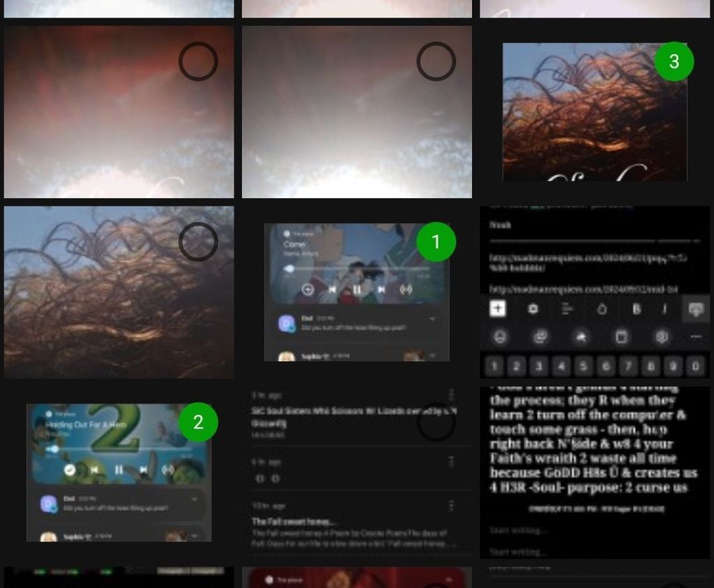714x588 pixels.
Task: Pause button in the 'Come' music player screenshot
Action: (356, 289)
